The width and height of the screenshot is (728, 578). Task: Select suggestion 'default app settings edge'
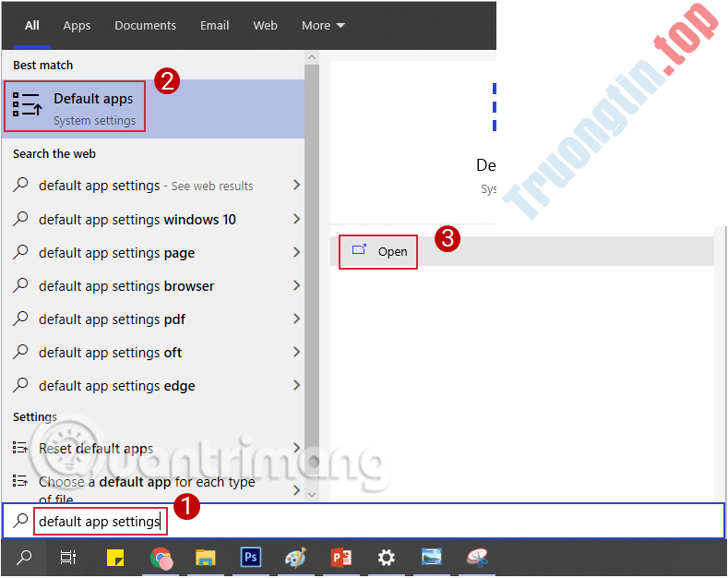[153, 386]
